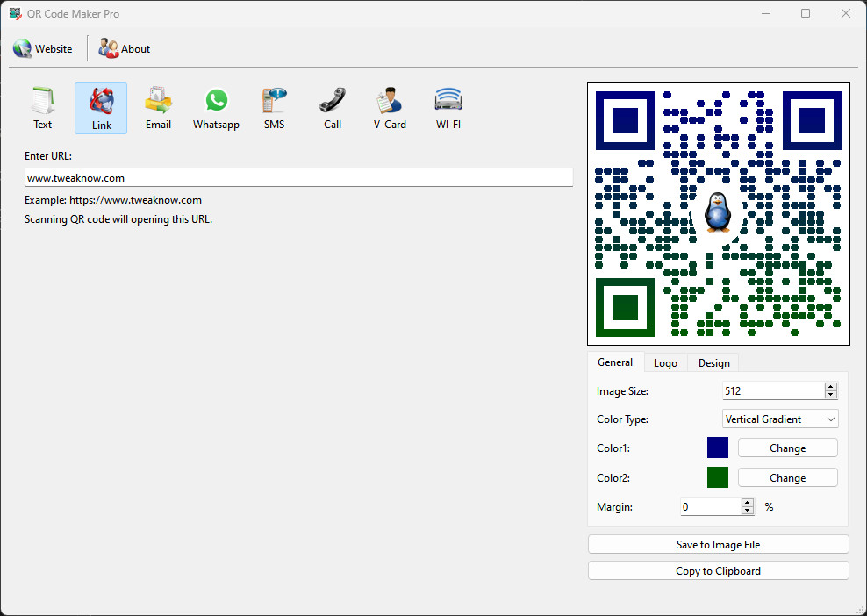Choose the Call QR type icon

pyautogui.click(x=332, y=108)
